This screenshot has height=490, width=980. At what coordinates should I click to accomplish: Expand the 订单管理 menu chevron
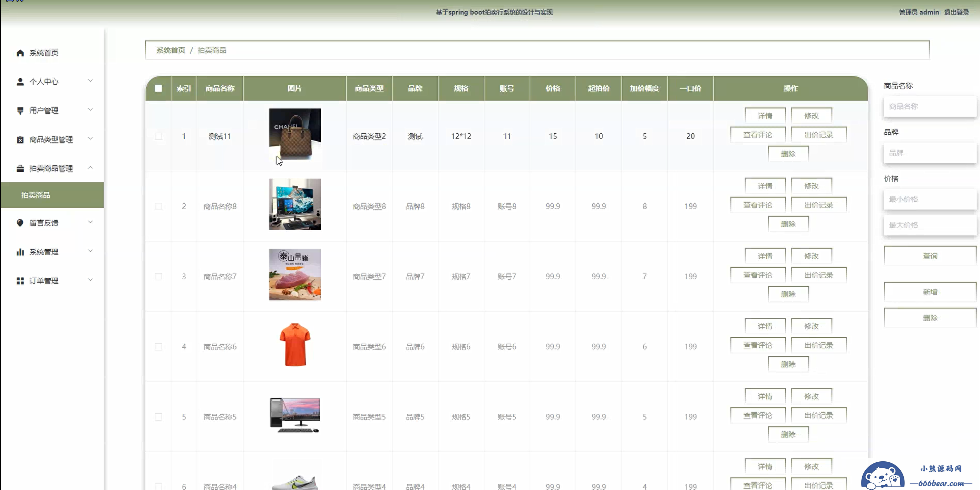pos(90,280)
